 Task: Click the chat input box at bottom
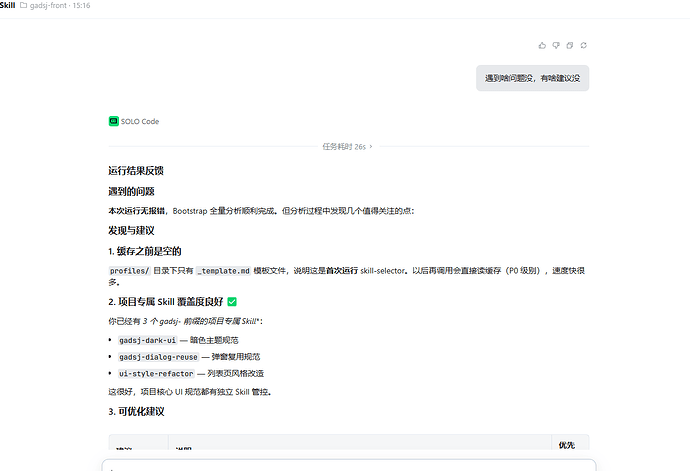click(349, 465)
